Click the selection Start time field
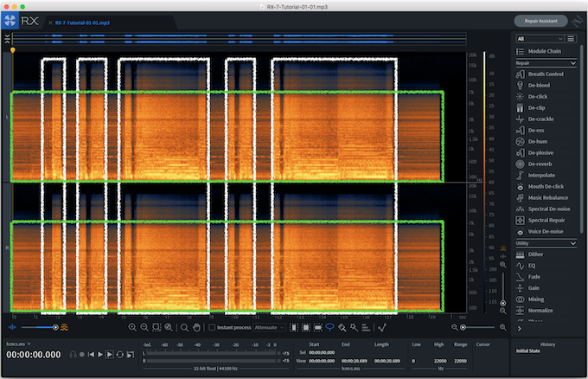The width and height of the screenshot is (588, 379). point(322,353)
